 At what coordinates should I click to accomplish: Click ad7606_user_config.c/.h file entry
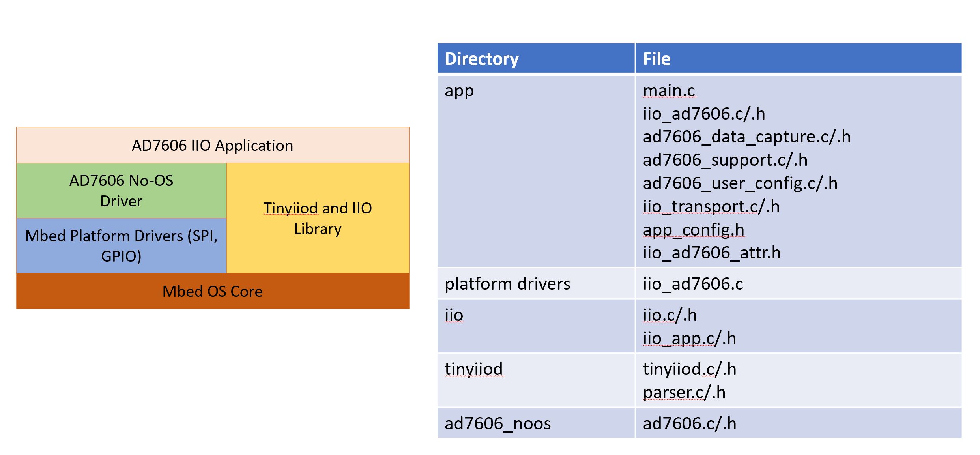(x=740, y=183)
